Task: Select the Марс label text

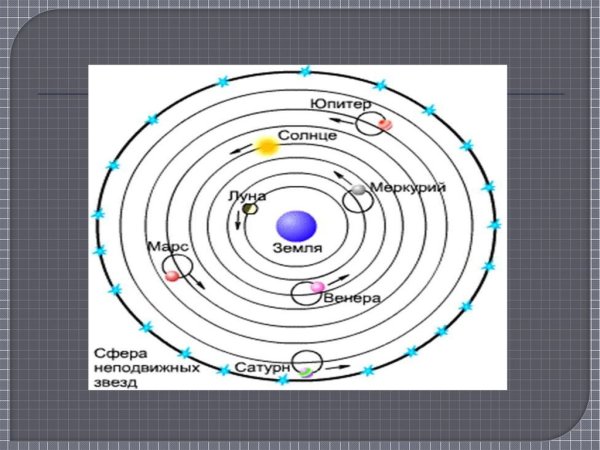Action: pyautogui.click(x=165, y=246)
